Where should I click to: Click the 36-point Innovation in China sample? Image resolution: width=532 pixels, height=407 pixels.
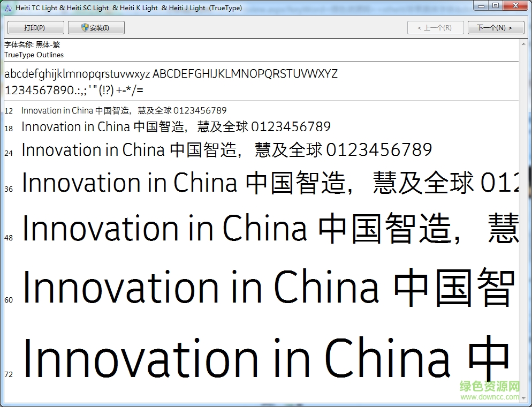270,183
